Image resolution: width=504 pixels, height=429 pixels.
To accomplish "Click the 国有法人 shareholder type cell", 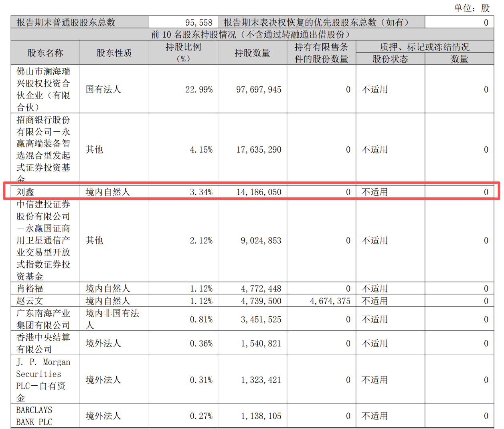I will [103, 89].
